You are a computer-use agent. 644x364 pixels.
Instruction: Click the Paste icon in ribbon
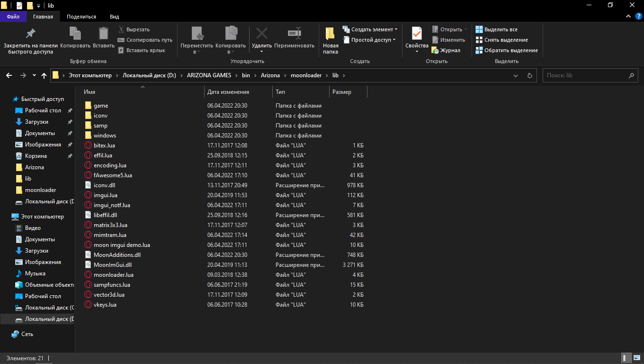(x=103, y=34)
